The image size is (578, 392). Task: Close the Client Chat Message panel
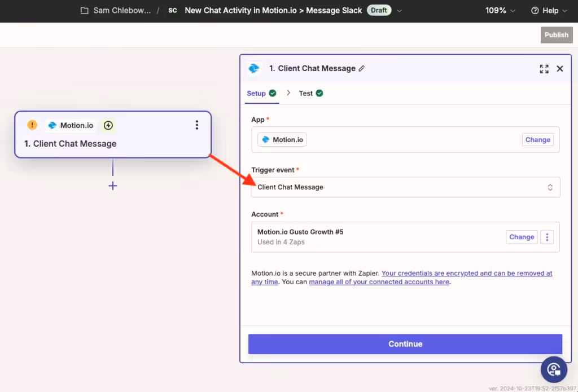pyautogui.click(x=559, y=68)
